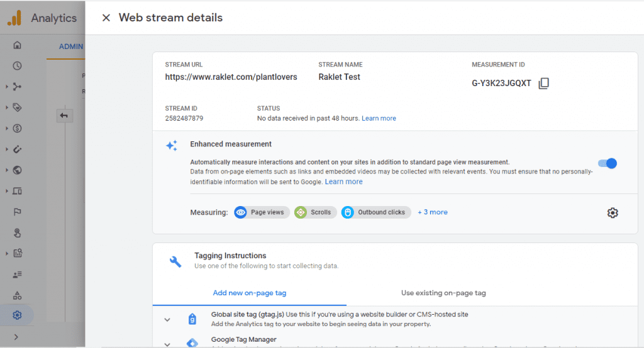The image size is (644, 348).
Task: Click the gtag.js blue tag icon
Action: coord(192,319)
